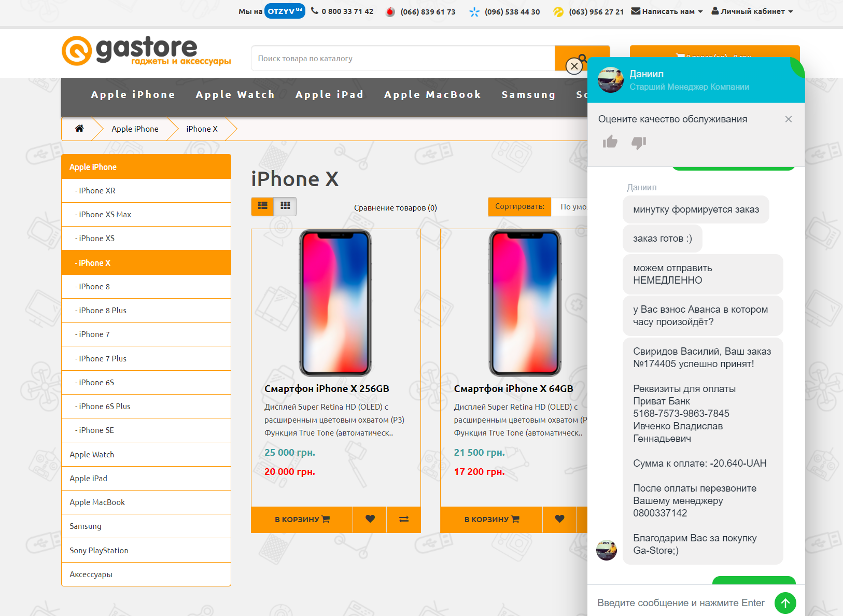The image size is (843, 616).
Task: Add iPhone X 256GB to cart
Action: pos(302,519)
